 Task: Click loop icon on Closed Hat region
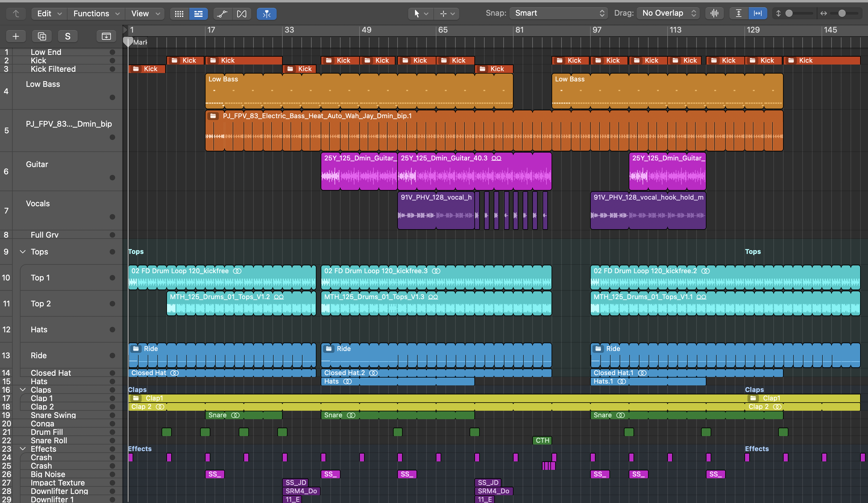(175, 373)
